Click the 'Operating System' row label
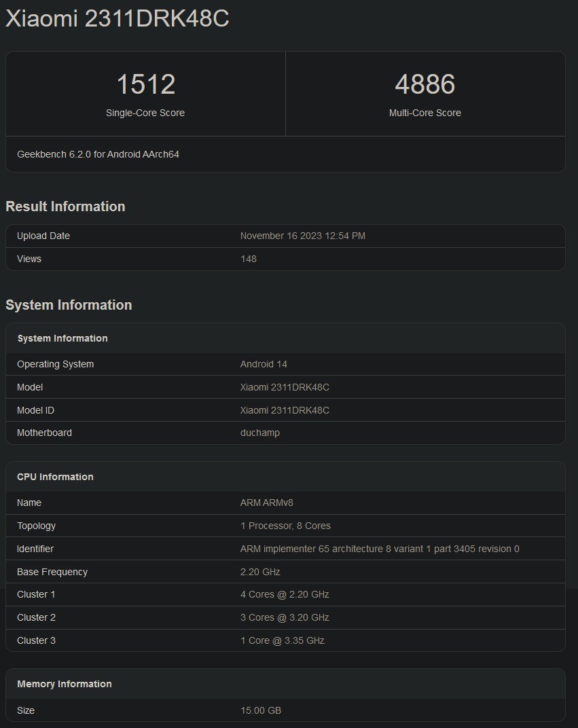Screen dimensions: 578x728 pyautogui.click(x=55, y=364)
